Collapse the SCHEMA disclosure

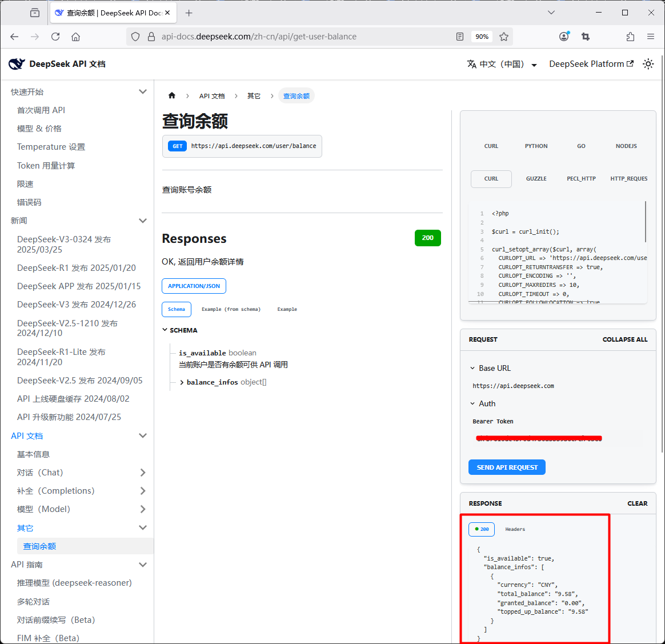[180, 330]
